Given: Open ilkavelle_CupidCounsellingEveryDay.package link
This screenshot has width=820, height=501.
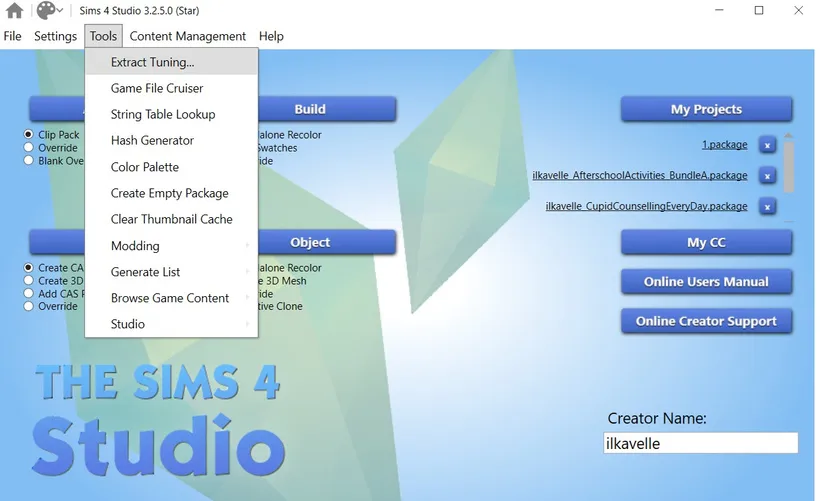Looking at the screenshot, I should point(646,206).
